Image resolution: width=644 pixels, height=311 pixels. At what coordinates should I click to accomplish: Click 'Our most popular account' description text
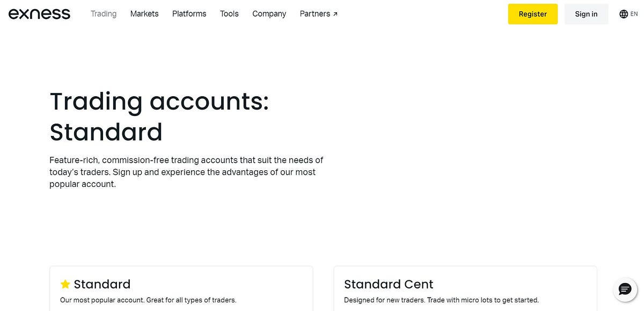(x=148, y=300)
